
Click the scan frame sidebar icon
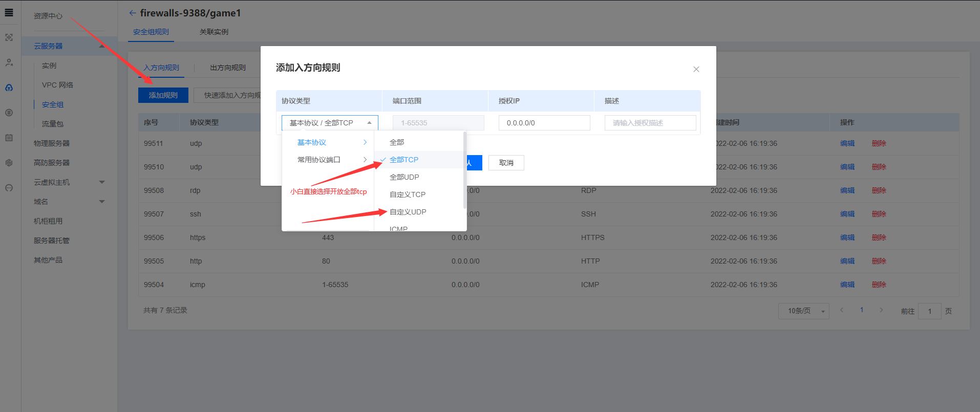[x=9, y=37]
